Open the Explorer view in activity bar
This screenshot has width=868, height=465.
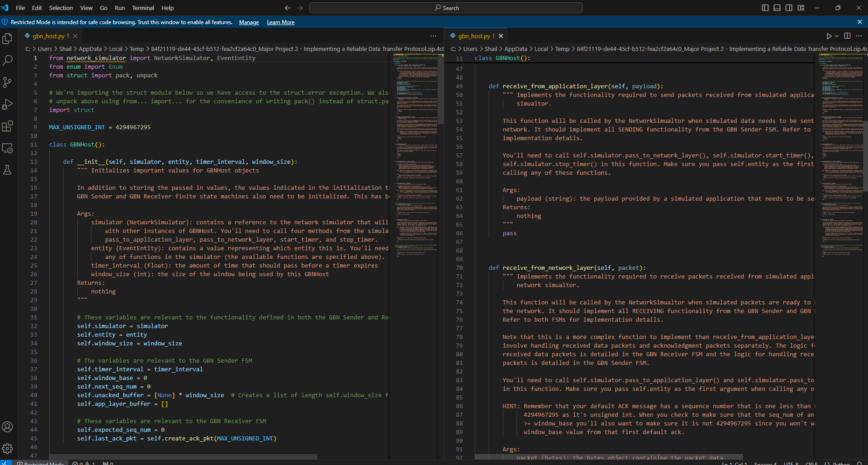(x=7, y=39)
